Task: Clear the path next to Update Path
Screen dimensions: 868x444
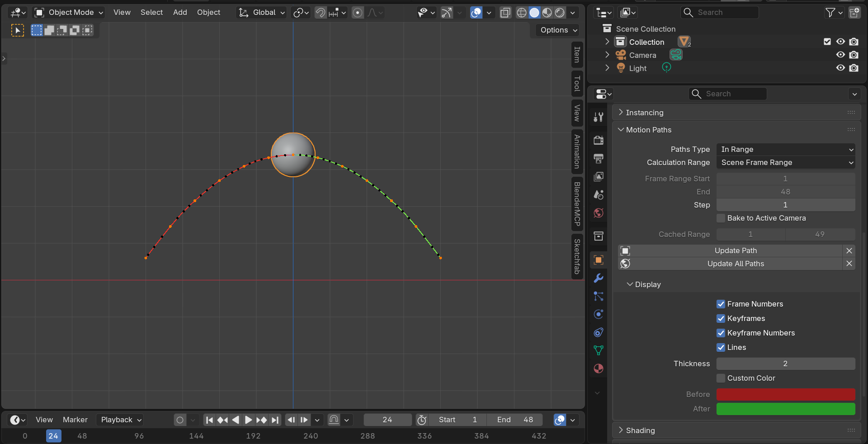Action: point(849,250)
